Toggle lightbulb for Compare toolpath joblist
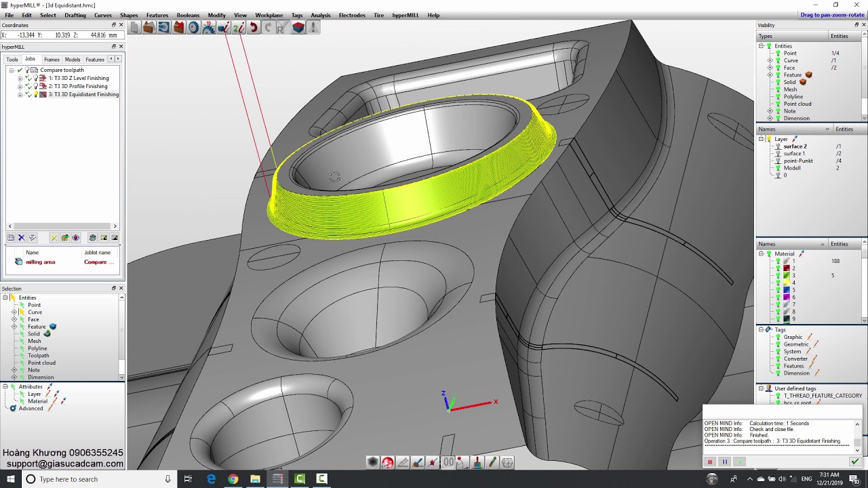 point(27,70)
